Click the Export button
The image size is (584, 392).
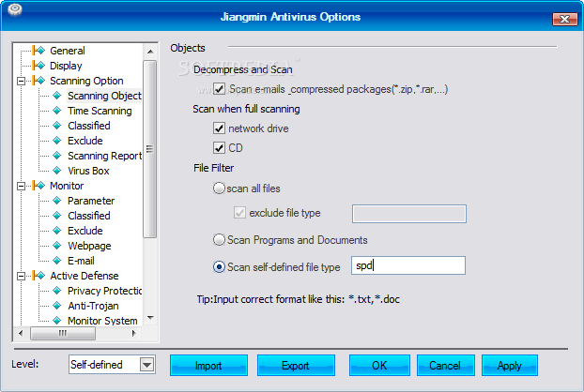coord(296,365)
